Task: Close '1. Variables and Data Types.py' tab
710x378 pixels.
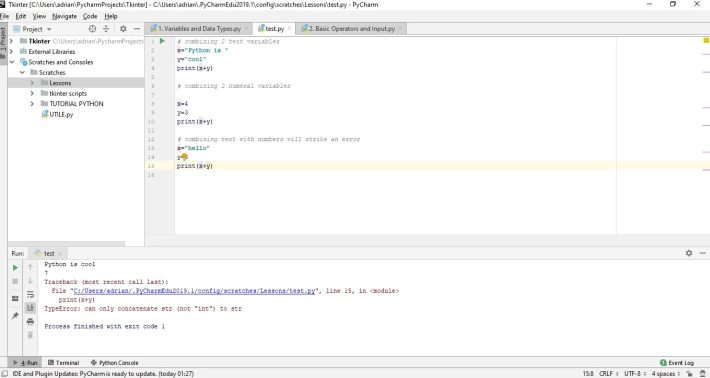Action: coord(246,29)
